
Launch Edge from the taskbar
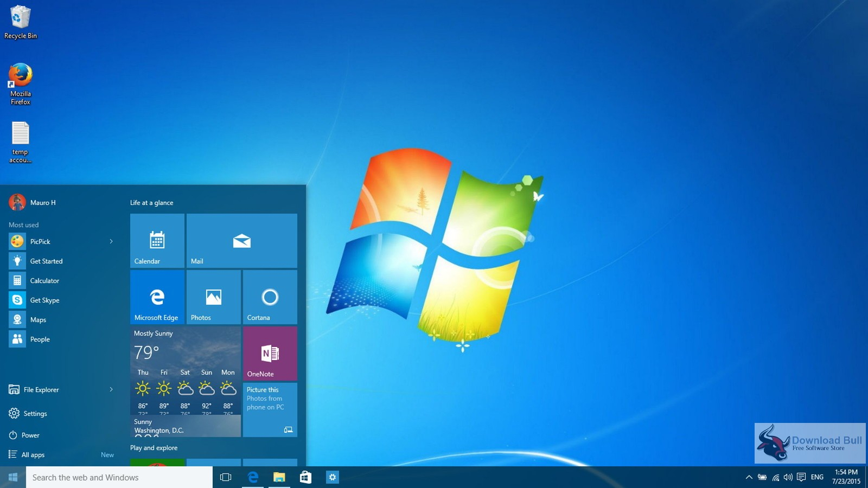tap(253, 477)
